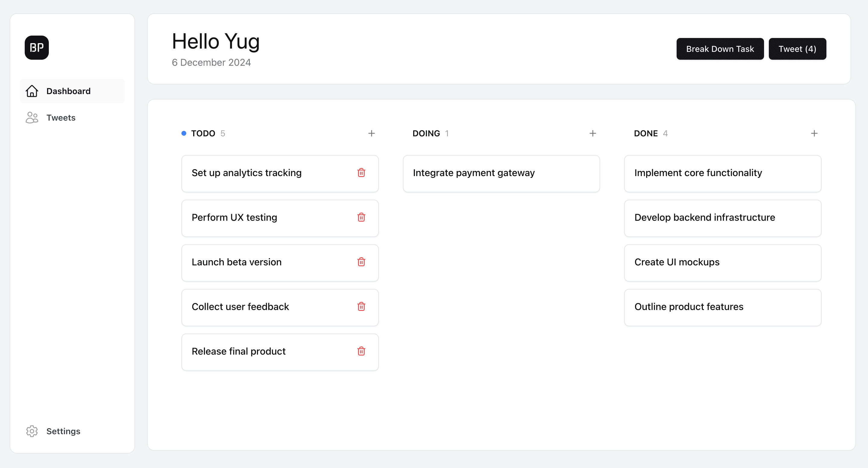The image size is (868, 468).
Task: Delete the Collect user feedback task
Action: [361, 306]
